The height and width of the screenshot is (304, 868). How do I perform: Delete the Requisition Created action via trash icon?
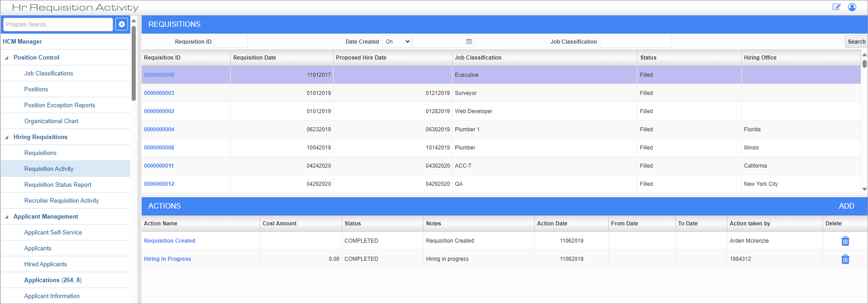(x=845, y=241)
